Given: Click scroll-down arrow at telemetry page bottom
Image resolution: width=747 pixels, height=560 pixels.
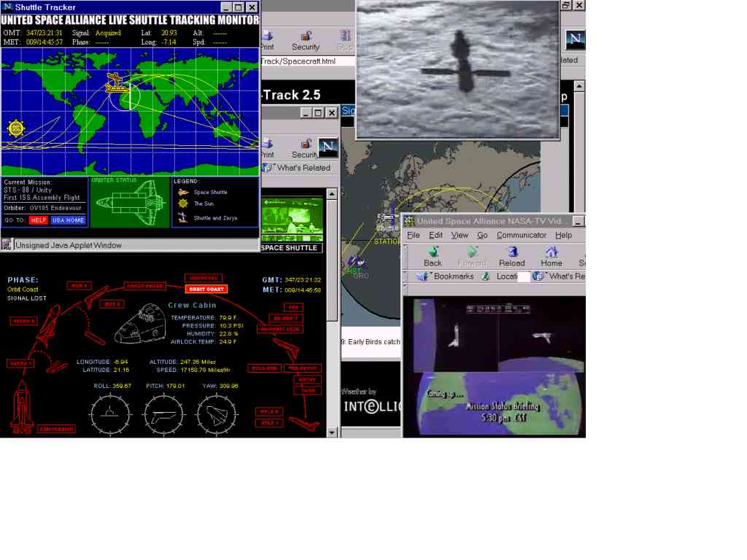Looking at the screenshot, I should (332, 432).
